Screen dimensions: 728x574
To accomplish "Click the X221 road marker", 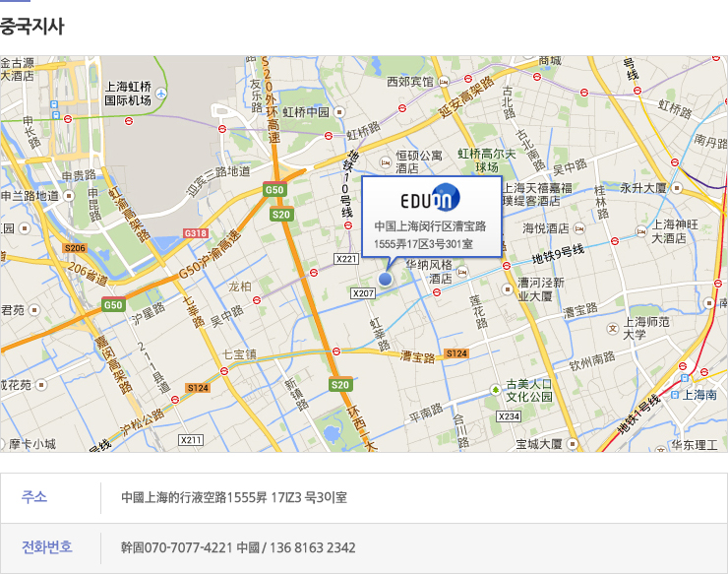I will pos(346,259).
